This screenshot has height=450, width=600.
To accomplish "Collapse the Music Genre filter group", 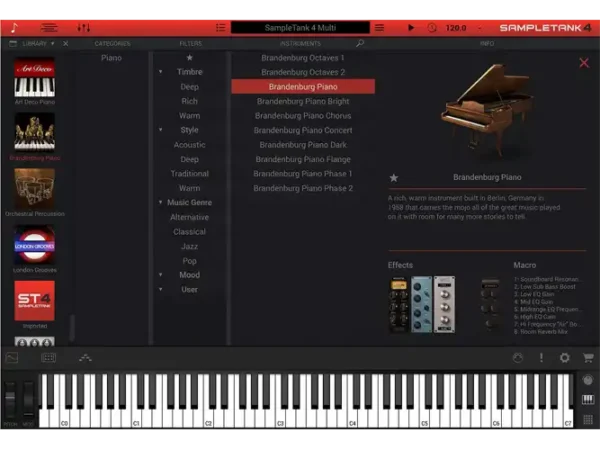I will pyautogui.click(x=161, y=202).
